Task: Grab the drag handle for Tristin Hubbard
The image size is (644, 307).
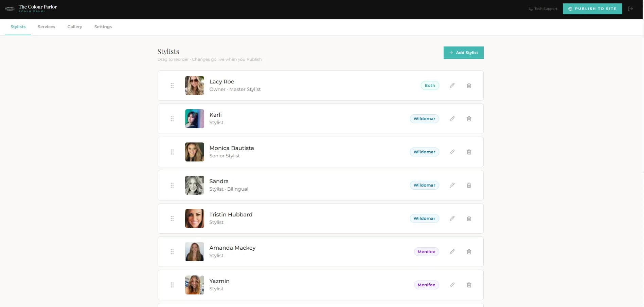Action: point(172,218)
